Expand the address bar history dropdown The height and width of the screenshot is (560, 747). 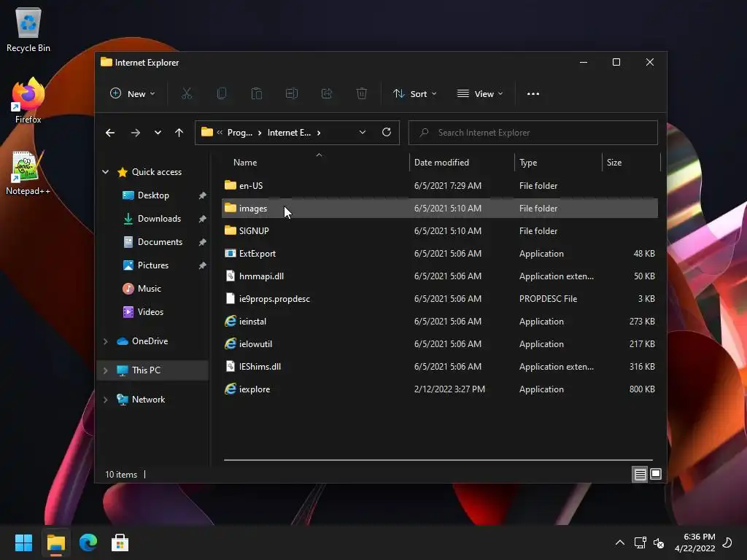tap(363, 133)
